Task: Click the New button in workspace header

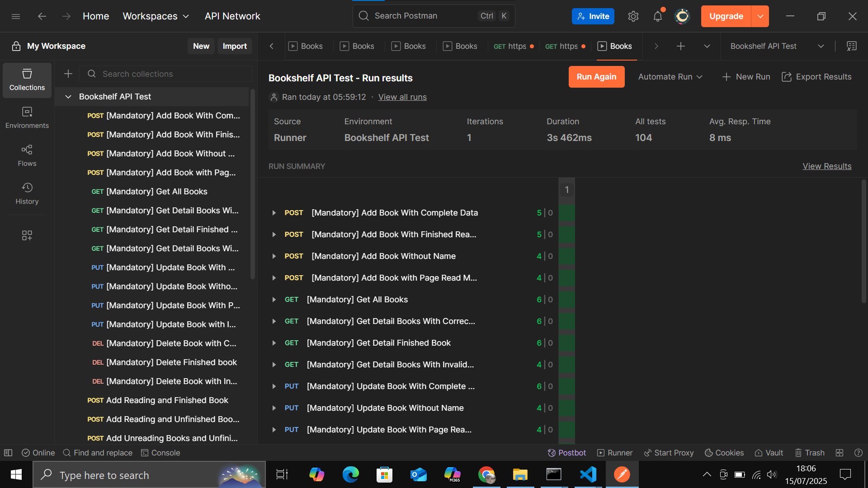Action: (x=201, y=46)
